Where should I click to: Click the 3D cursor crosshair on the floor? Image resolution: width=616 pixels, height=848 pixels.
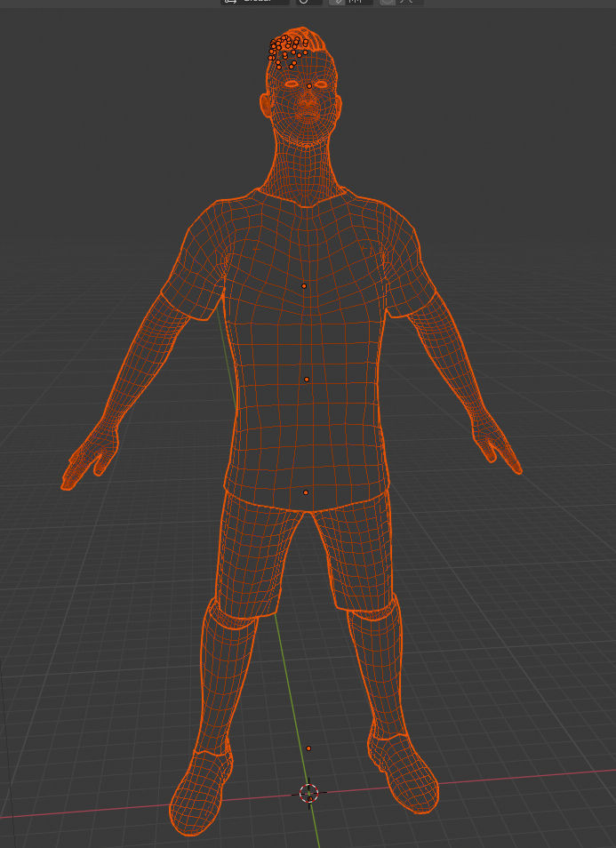pyautogui.click(x=309, y=794)
